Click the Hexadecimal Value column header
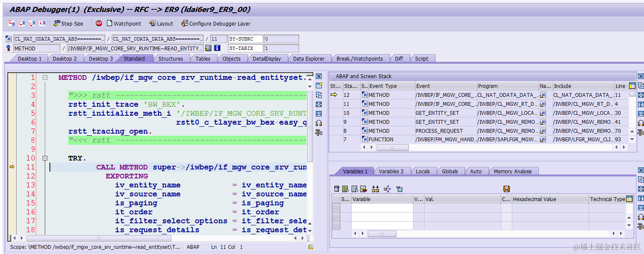Viewport: 644px width, 254px height. tap(550, 199)
